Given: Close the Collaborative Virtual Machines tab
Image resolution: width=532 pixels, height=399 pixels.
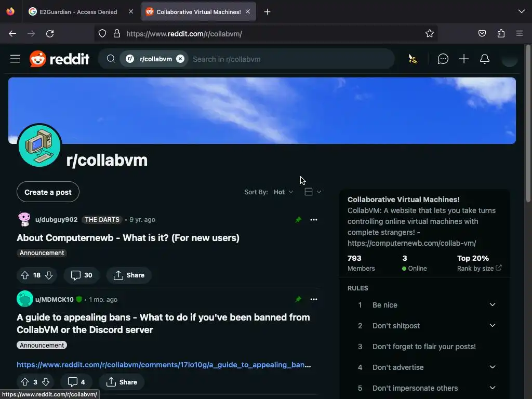Looking at the screenshot, I should [248, 11].
